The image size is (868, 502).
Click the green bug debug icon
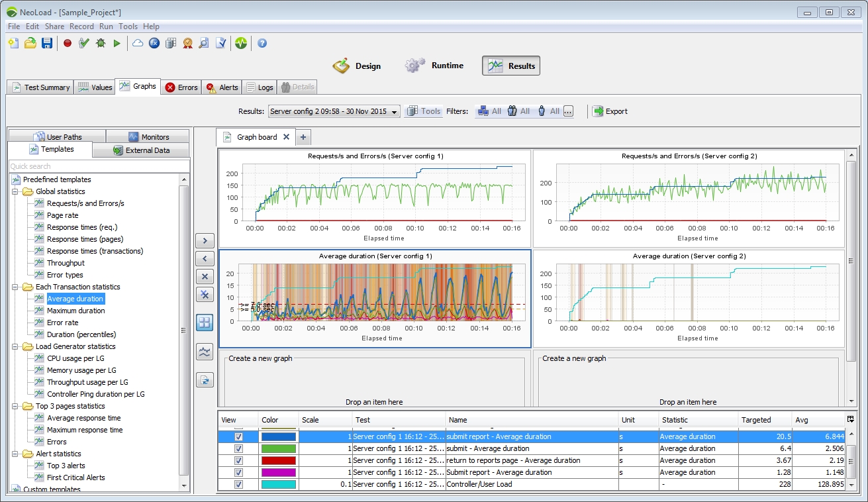(x=101, y=43)
